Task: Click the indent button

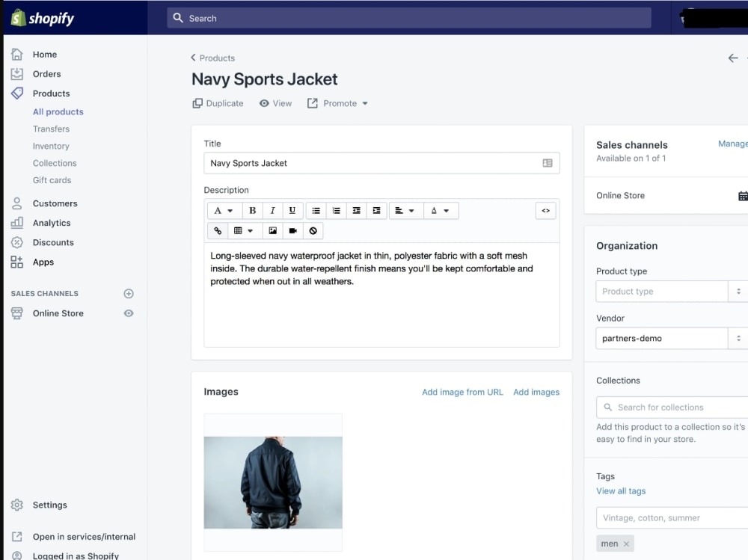Action: [376, 210]
